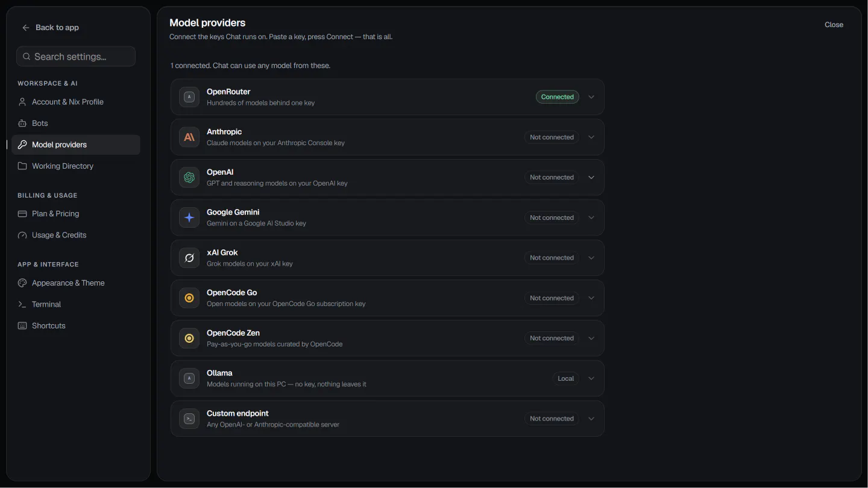Click "Any OpenAI- or Anthropic-compatible server"

point(273,425)
